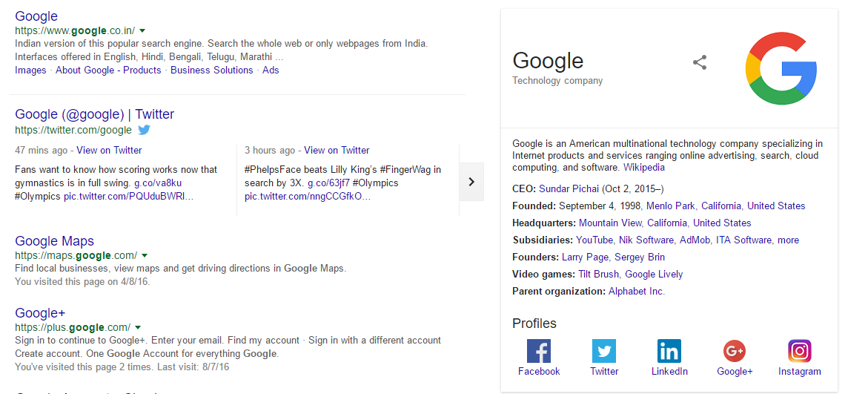Open the Facebook profile icon
This screenshot has width=868, height=394.
(x=539, y=351)
